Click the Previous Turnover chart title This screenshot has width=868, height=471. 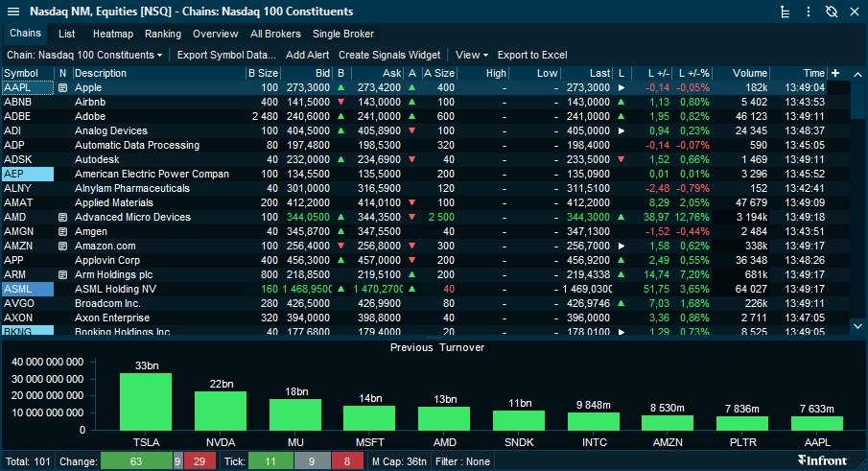pyautogui.click(x=436, y=347)
